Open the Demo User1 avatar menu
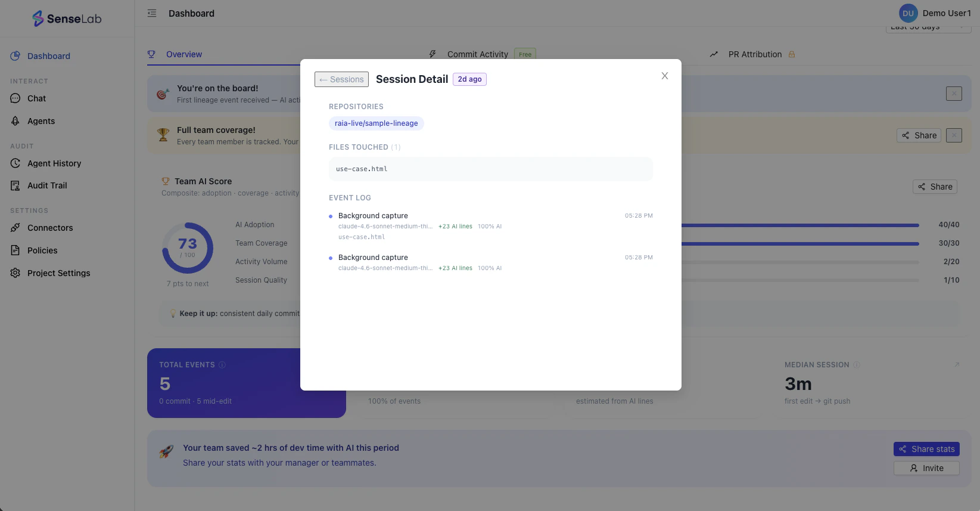 (x=908, y=13)
